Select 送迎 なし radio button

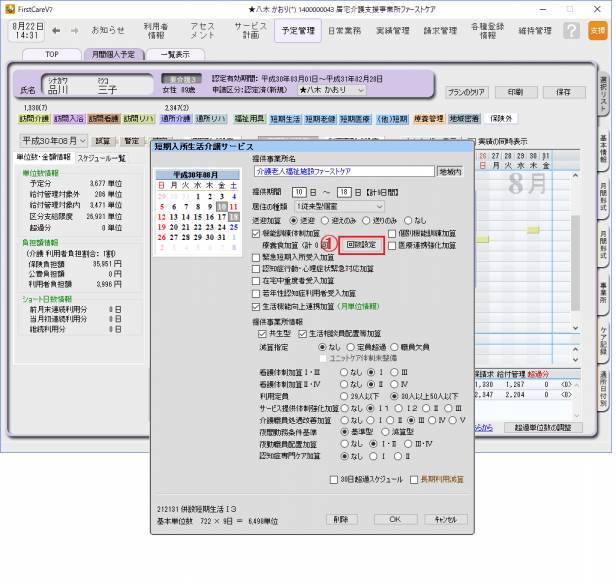pos(409,219)
